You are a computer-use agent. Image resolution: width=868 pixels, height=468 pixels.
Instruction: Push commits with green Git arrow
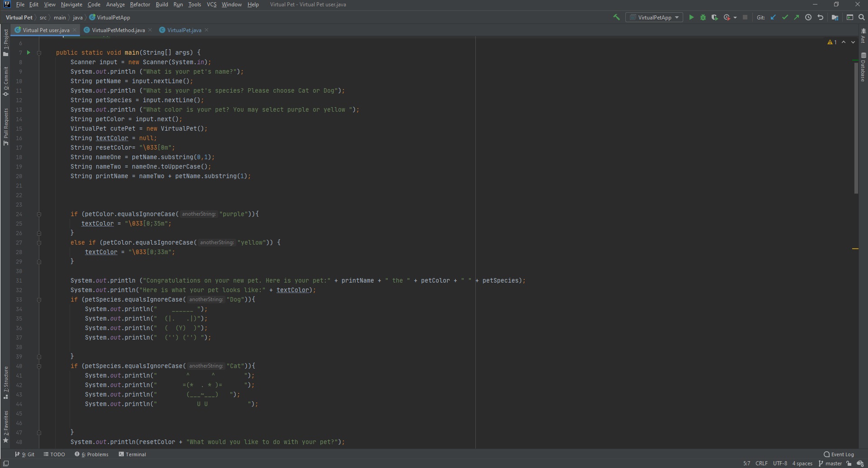[x=796, y=17]
